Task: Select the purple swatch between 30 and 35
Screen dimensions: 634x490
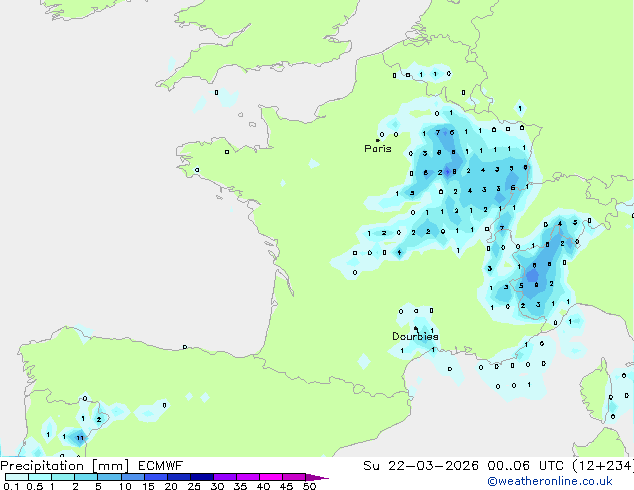Action: [x=224, y=477]
